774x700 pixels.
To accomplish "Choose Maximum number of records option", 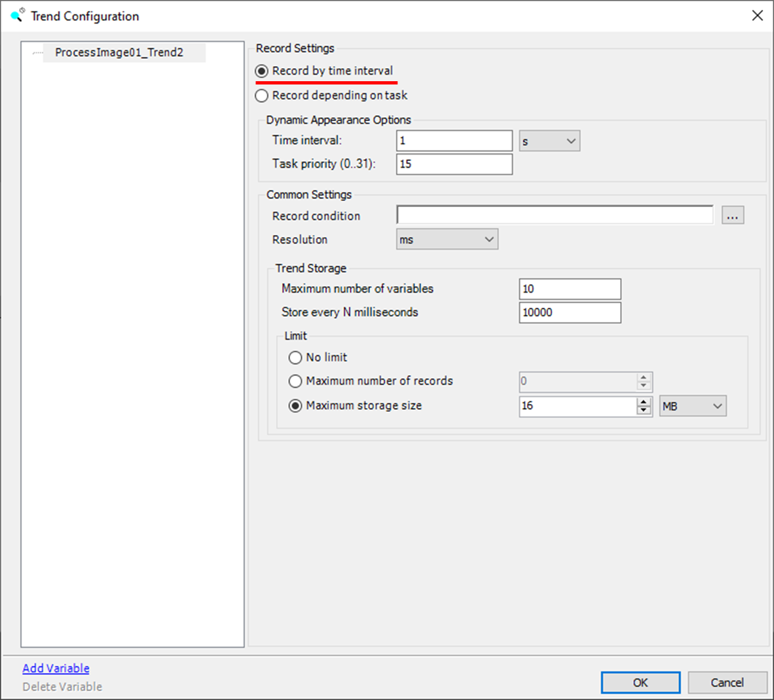I will [x=295, y=381].
